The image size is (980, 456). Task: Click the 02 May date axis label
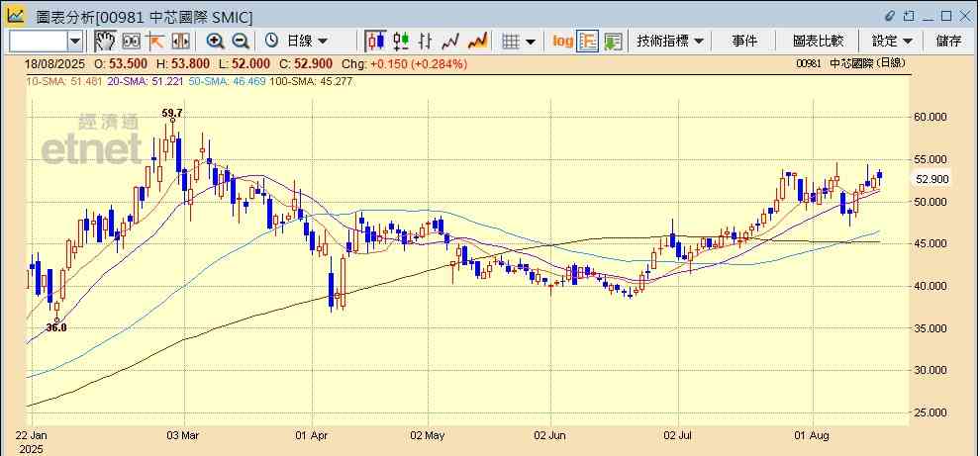(x=429, y=435)
